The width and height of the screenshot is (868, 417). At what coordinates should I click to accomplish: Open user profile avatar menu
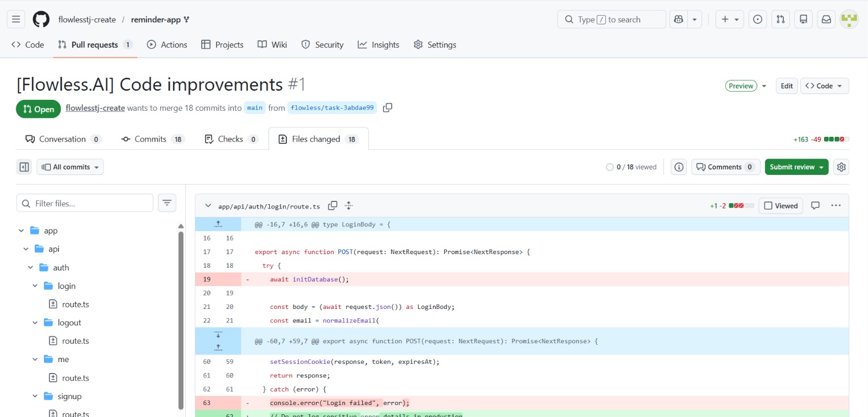coord(849,20)
